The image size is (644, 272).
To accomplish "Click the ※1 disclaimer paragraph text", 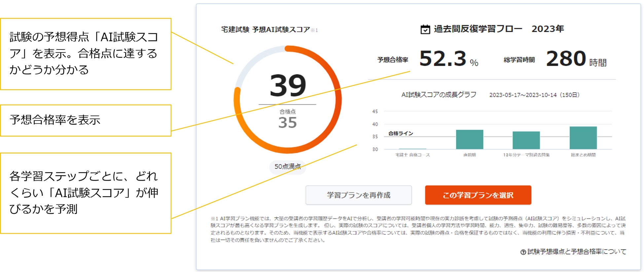I will click(x=418, y=229).
